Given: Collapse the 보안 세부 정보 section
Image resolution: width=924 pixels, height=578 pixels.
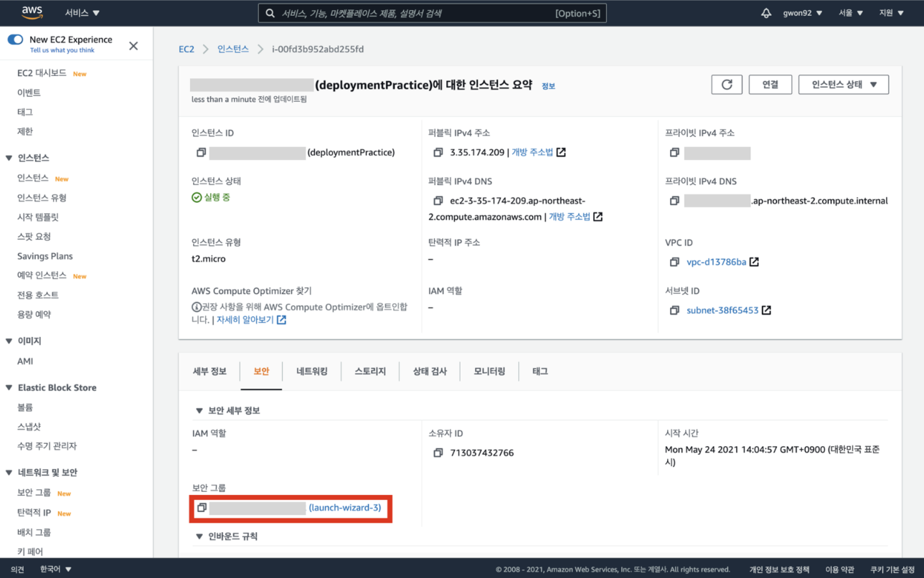Looking at the screenshot, I should click(x=199, y=411).
